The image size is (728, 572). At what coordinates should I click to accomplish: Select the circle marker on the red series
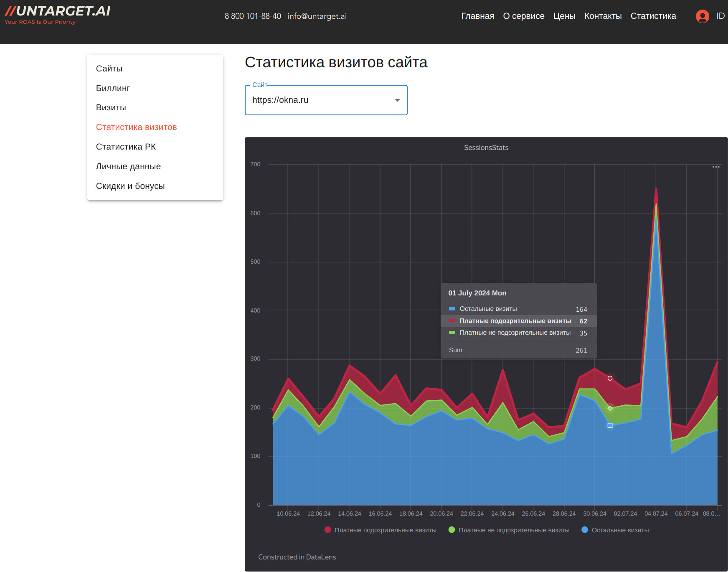pyautogui.click(x=610, y=378)
